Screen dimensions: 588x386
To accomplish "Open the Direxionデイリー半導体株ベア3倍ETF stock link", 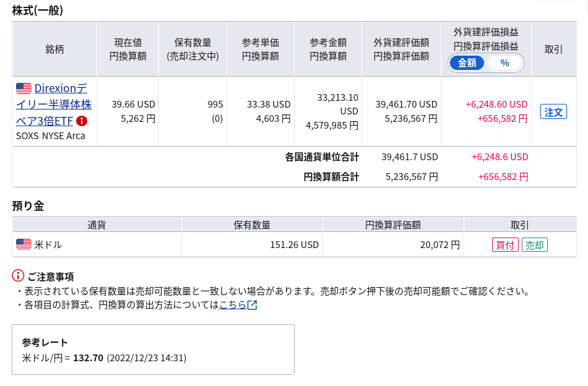I will (54, 105).
